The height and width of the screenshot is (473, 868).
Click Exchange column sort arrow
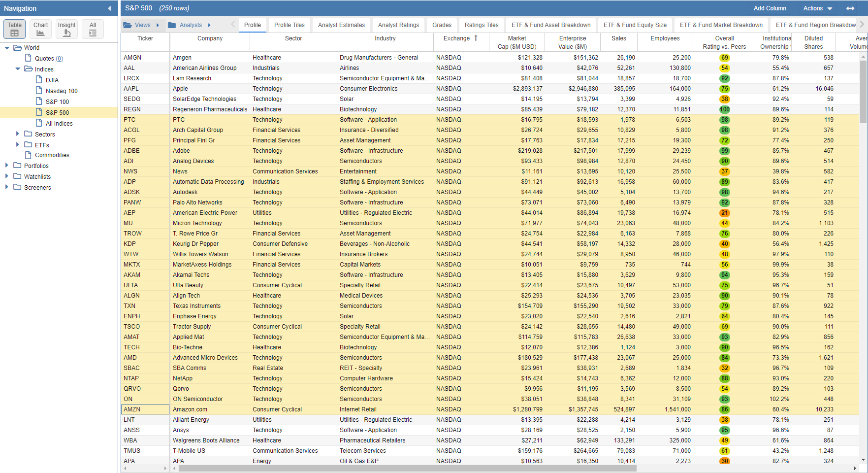(x=476, y=38)
